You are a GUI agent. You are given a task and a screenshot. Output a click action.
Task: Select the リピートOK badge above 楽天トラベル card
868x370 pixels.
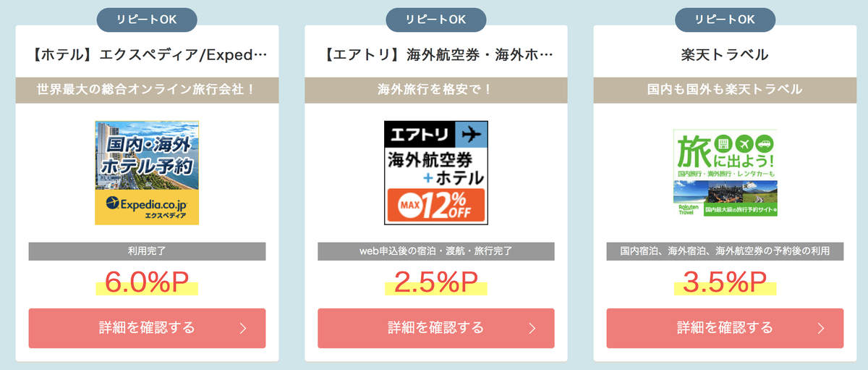725,20
